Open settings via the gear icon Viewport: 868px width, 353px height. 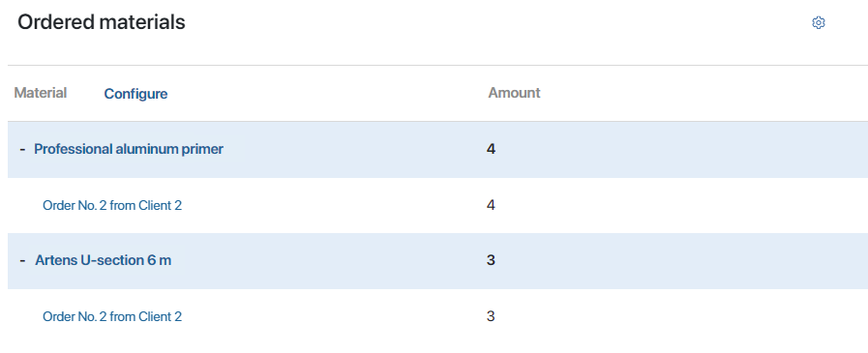pos(819,22)
